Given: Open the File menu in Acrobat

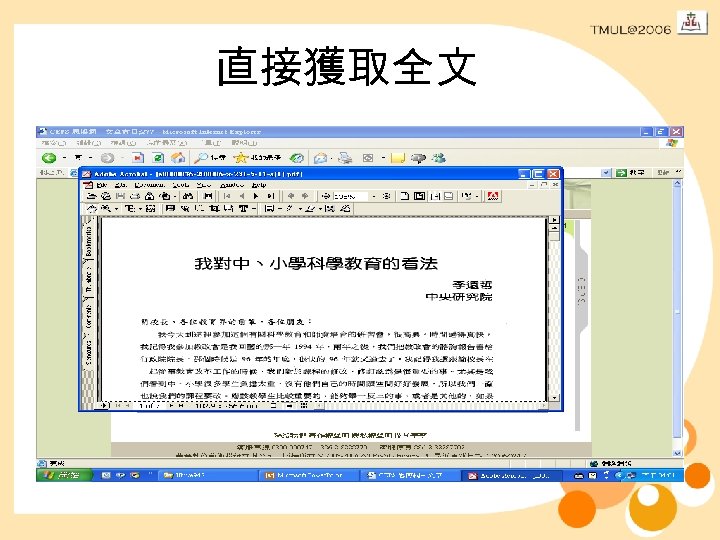Looking at the screenshot, I should click(x=102, y=185).
